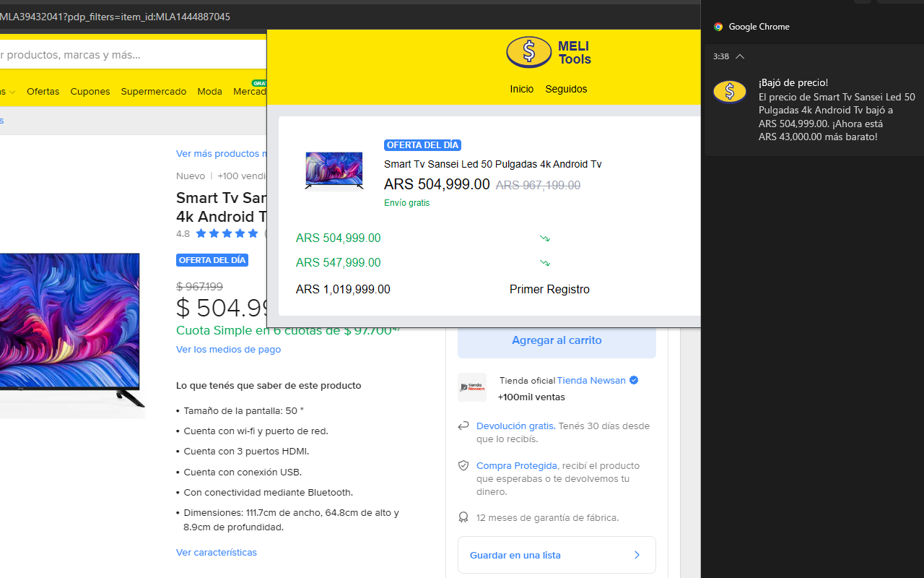Open the Supermercado menu item
The height and width of the screenshot is (578, 924).
point(154,92)
